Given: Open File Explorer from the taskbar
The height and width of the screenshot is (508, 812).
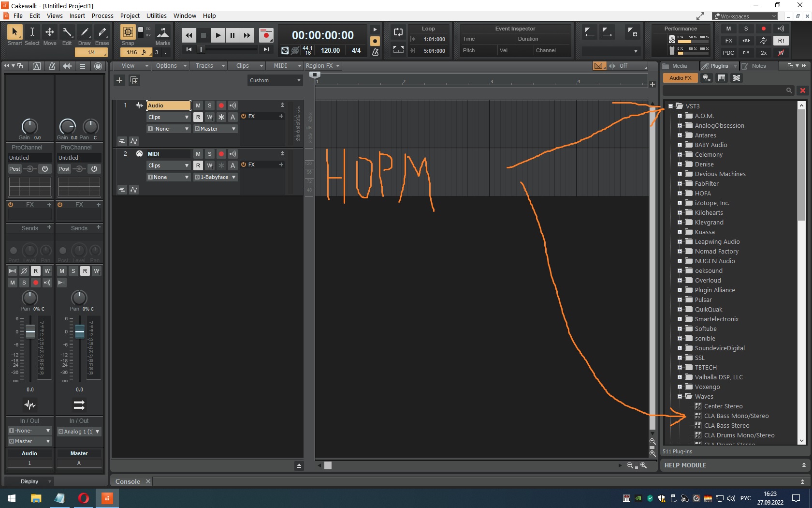Looking at the screenshot, I should pyautogui.click(x=36, y=498).
